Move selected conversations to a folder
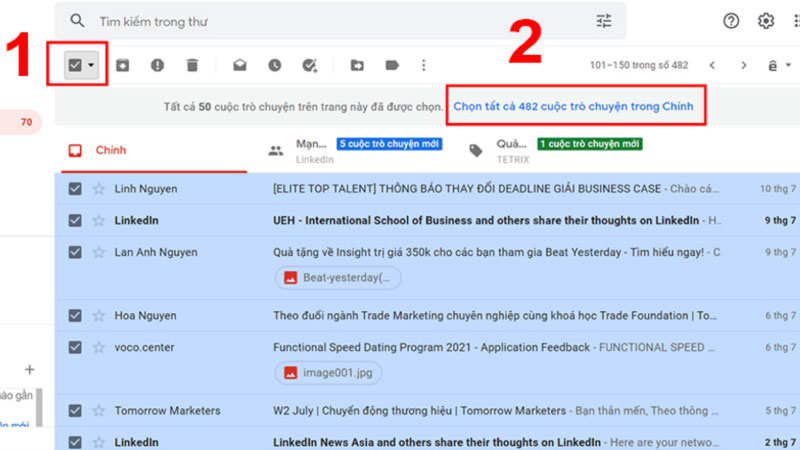Screen dimensions: 800x450 click(x=357, y=65)
